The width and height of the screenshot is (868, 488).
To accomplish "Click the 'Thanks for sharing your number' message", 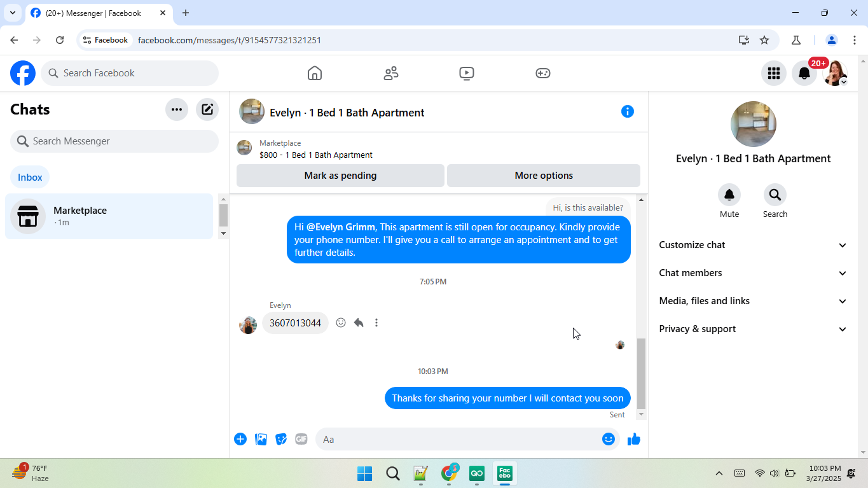I will pos(507,398).
